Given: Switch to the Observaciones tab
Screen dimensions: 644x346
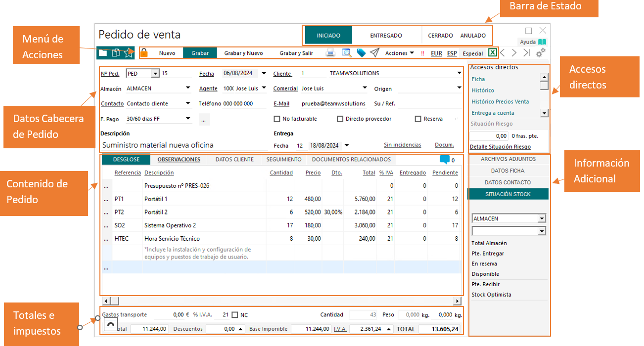Looking at the screenshot, I should coord(179,160).
